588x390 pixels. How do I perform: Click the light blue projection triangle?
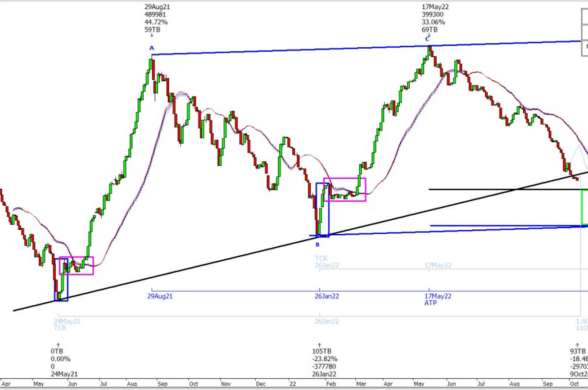tap(578, 158)
